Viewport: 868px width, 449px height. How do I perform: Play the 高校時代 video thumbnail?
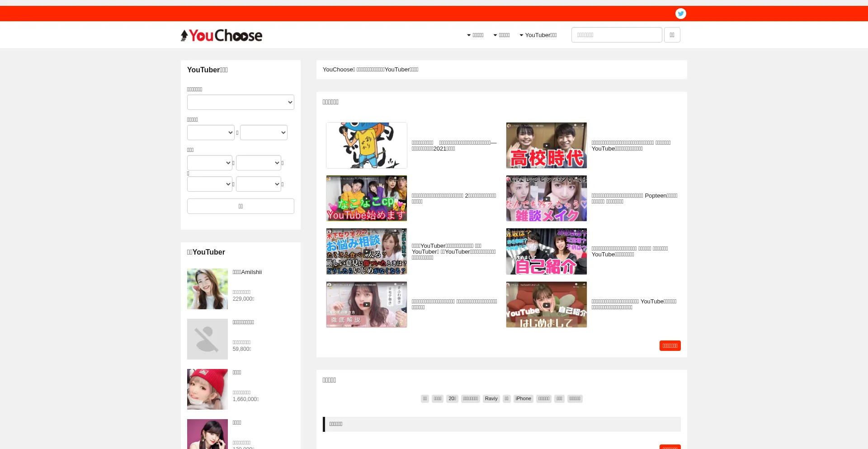click(x=546, y=145)
